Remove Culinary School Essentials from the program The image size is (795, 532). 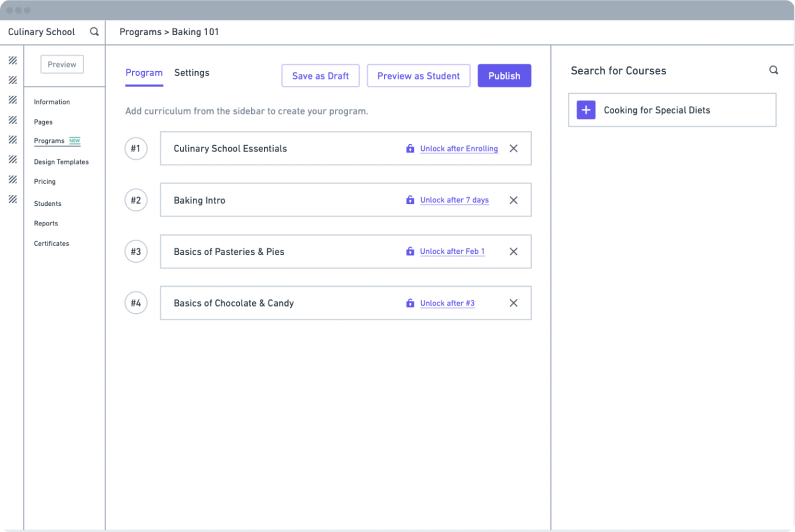513,149
